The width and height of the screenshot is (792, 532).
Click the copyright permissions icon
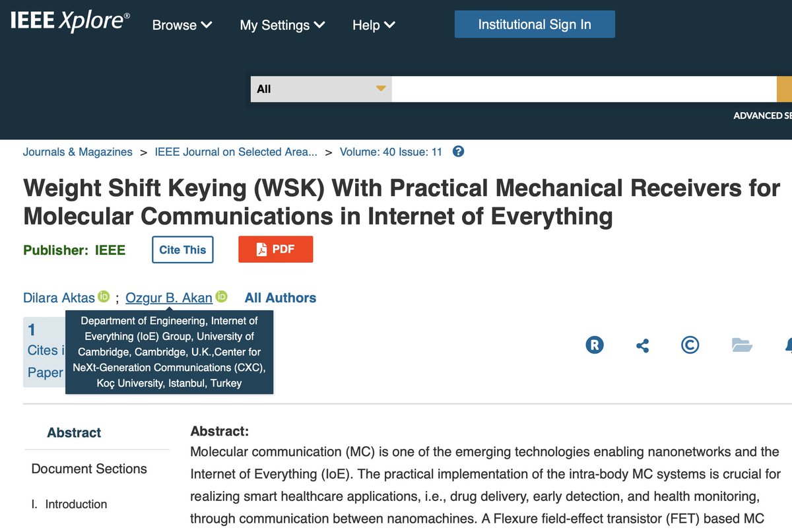pyautogui.click(x=690, y=345)
